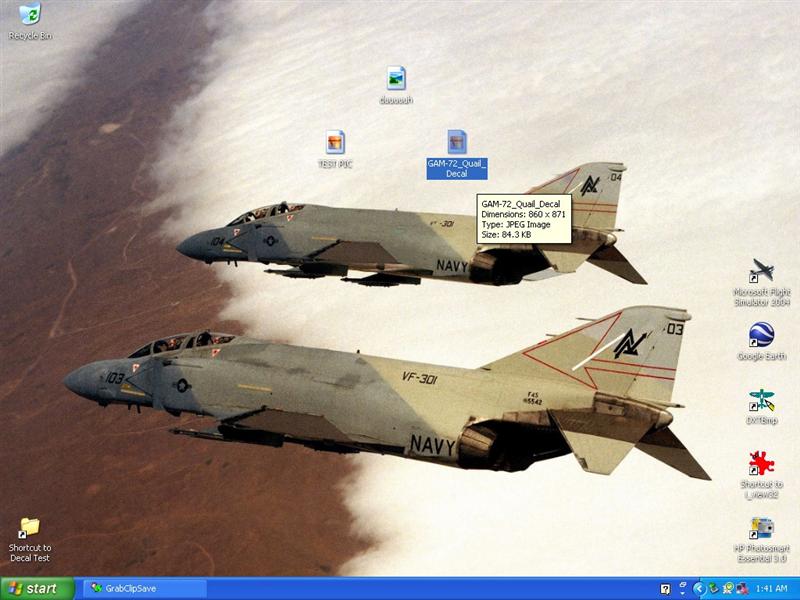The width and height of the screenshot is (800, 600).
Task: Click the GAM-72_Quail_Decal file name label
Action: tap(457, 168)
